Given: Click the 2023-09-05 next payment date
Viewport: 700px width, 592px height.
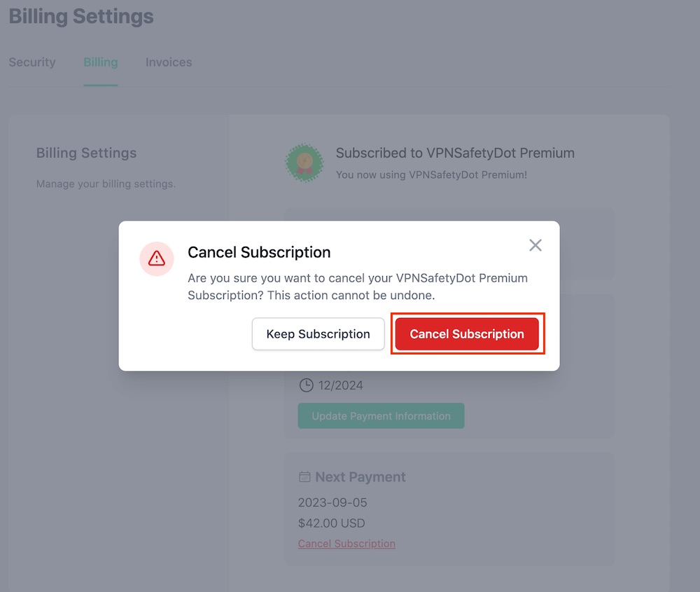Looking at the screenshot, I should (x=332, y=502).
